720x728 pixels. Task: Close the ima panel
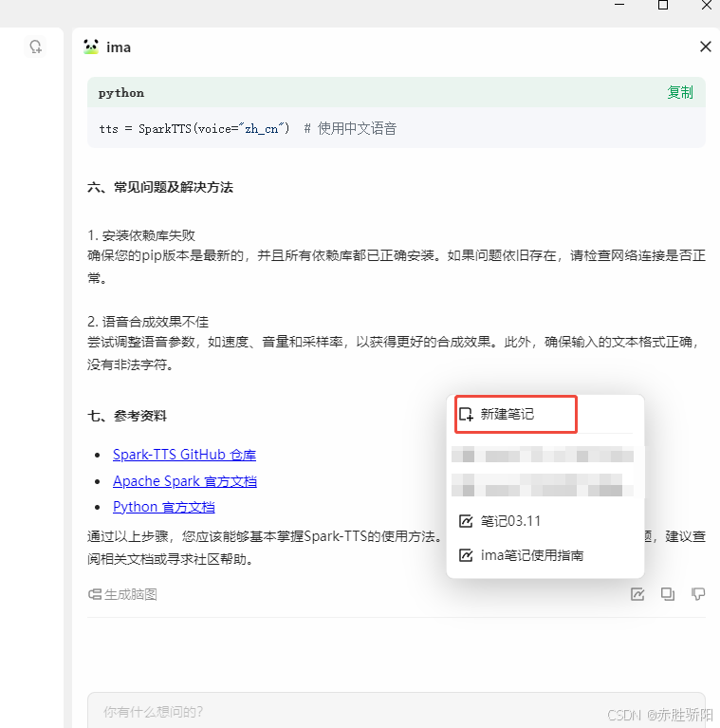coord(705,47)
